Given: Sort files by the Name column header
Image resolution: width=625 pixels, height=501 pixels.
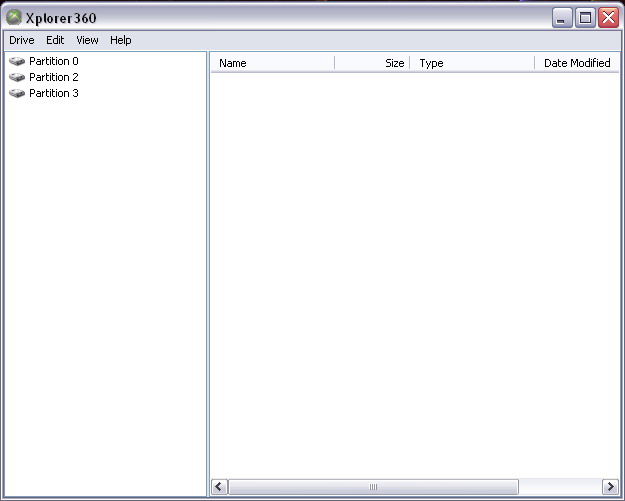Looking at the screenshot, I should point(272,63).
